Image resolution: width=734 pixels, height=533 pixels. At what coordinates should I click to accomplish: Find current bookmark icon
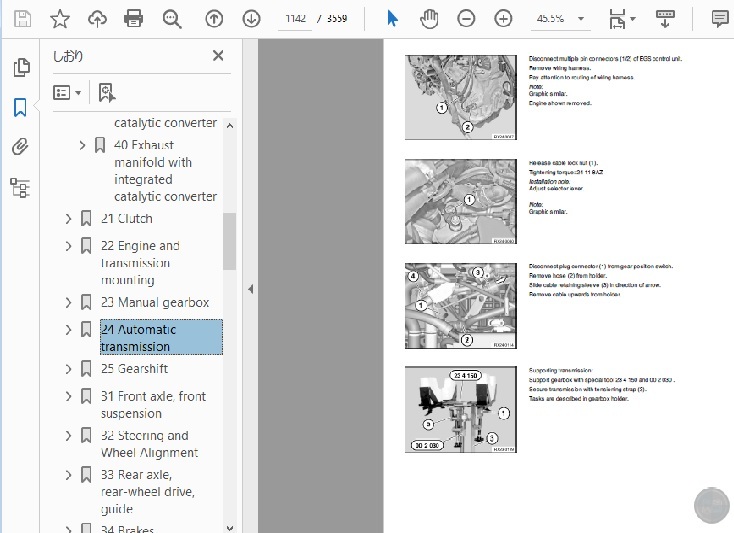pos(107,93)
